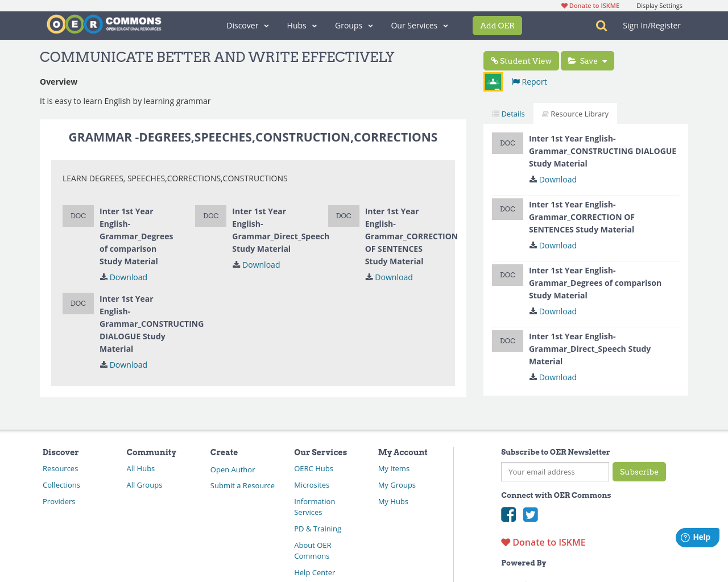The height and width of the screenshot is (582, 728).
Task: Click the Add OER button
Action: coord(497,25)
